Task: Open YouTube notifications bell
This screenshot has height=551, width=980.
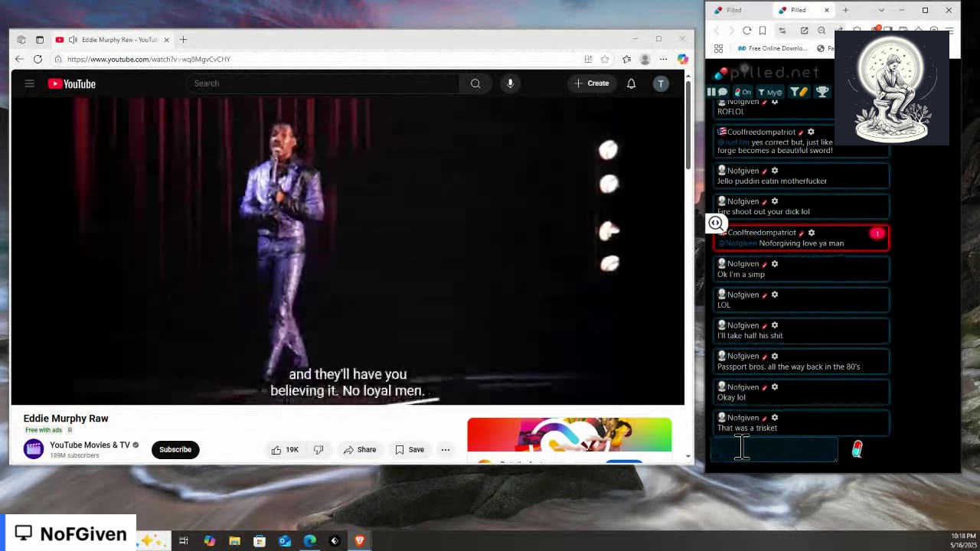Action: click(x=631, y=83)
